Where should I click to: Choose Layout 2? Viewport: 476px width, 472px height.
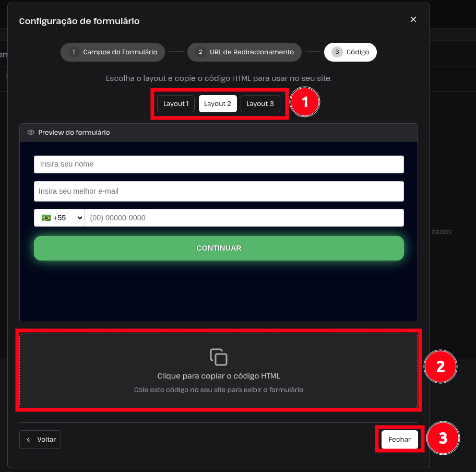(218, 103)
